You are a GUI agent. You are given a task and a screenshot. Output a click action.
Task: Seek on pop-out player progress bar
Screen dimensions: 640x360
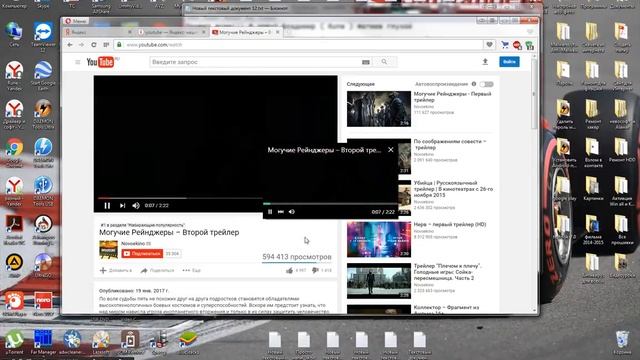click(330, 203)
